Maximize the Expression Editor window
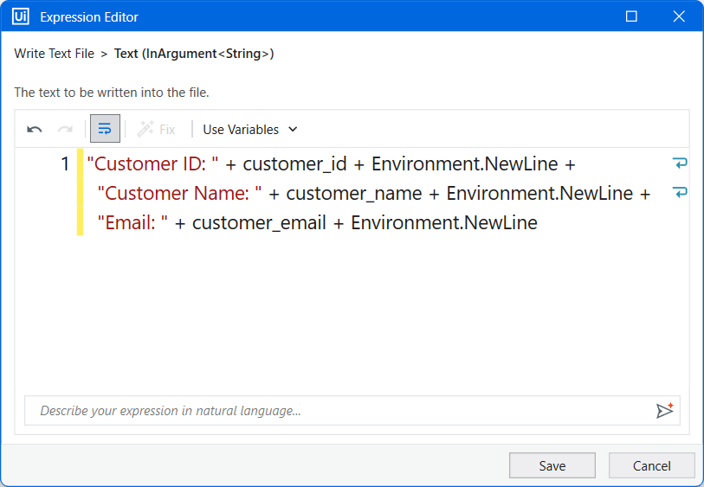 point(631,17)
